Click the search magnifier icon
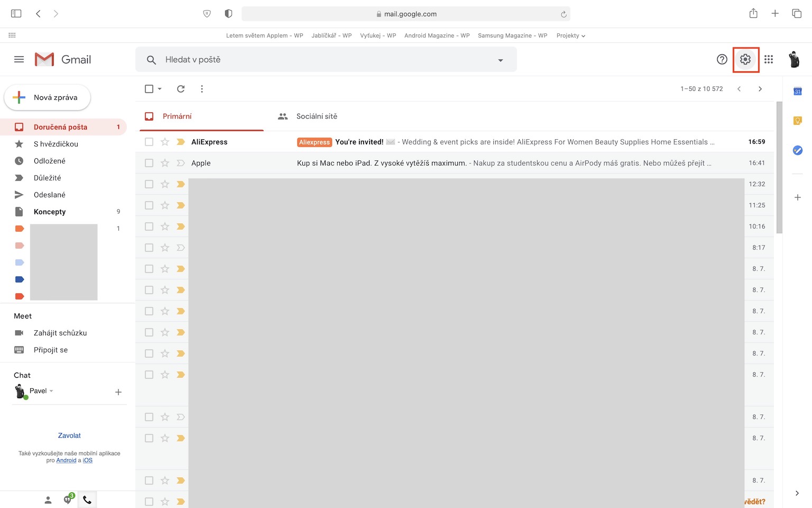This screenshot has height=508, width=812. [x=151, y=60]
